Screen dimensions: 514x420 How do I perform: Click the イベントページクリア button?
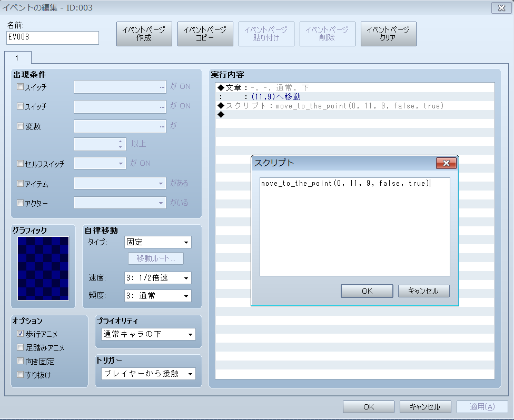click(389, 34)
